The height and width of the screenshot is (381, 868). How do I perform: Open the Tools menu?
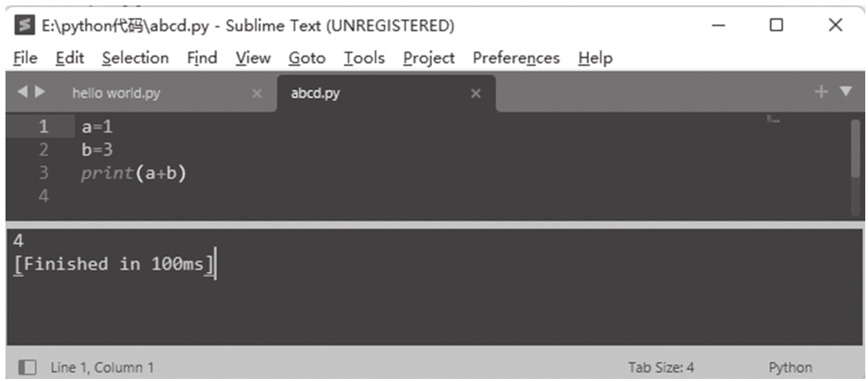click(364, 58)
